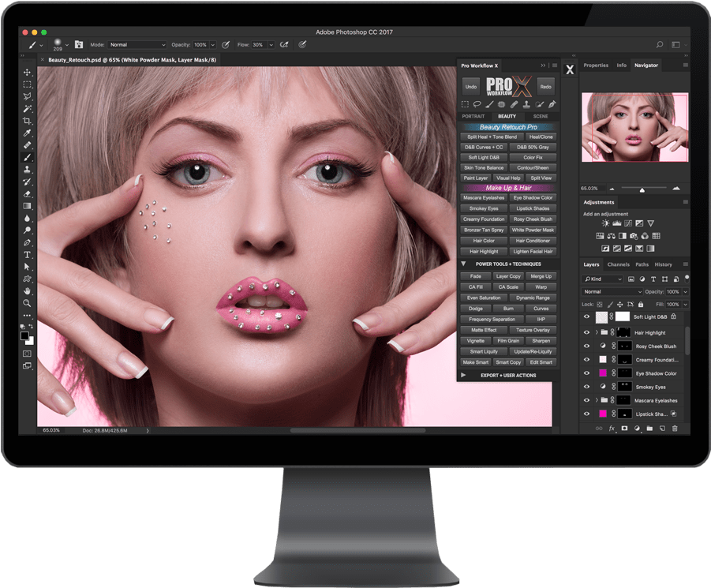Toggle visibility of the Smokey Eyes layer
The width and height of the screenshot is (711, 588).
(x=587, y=387)
